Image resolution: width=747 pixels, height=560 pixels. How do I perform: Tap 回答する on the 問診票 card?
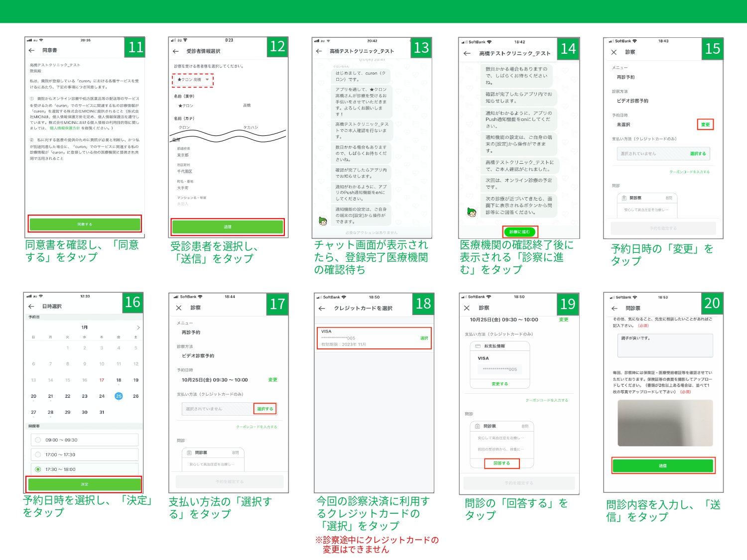coord(501,463)
